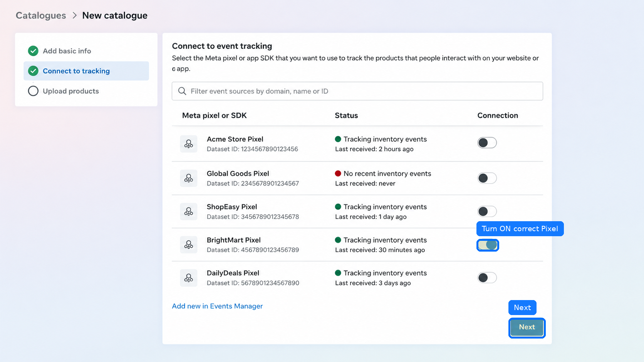Screen dimensions: 644x362
Task: Click Last received: 2 hours ago text
Action: (374, 149)
